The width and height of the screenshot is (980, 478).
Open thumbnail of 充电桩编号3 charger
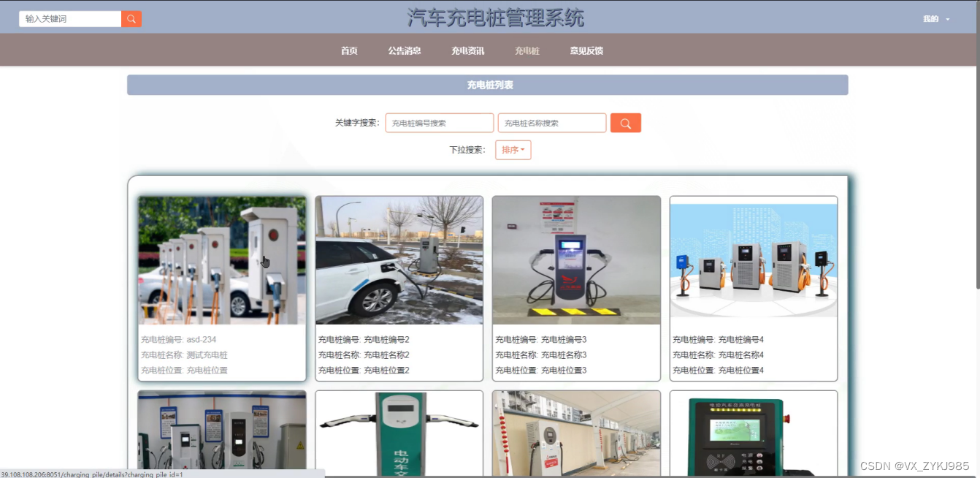click(x=576, y=260)
